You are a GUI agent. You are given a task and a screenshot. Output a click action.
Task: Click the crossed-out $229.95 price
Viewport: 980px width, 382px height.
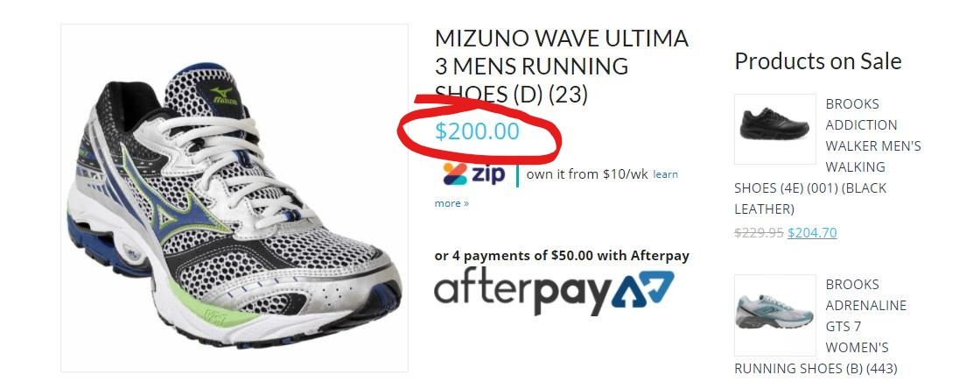point(758,233)
